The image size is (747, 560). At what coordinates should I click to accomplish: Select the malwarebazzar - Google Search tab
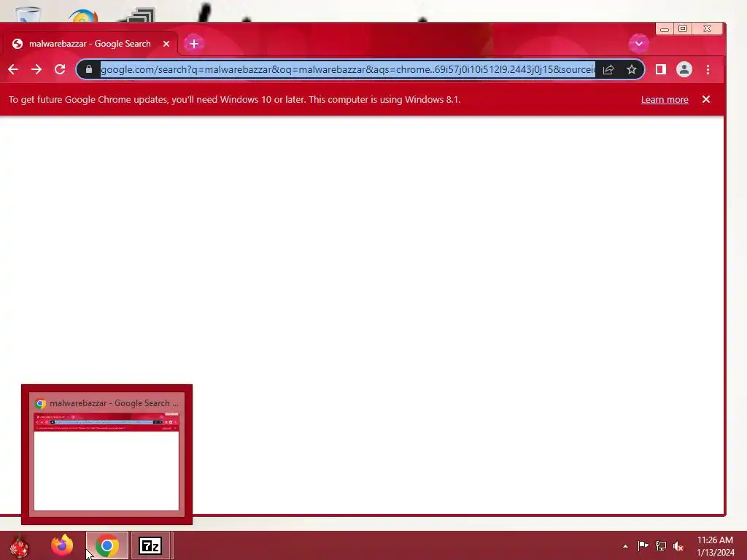[x=90, y=44]
